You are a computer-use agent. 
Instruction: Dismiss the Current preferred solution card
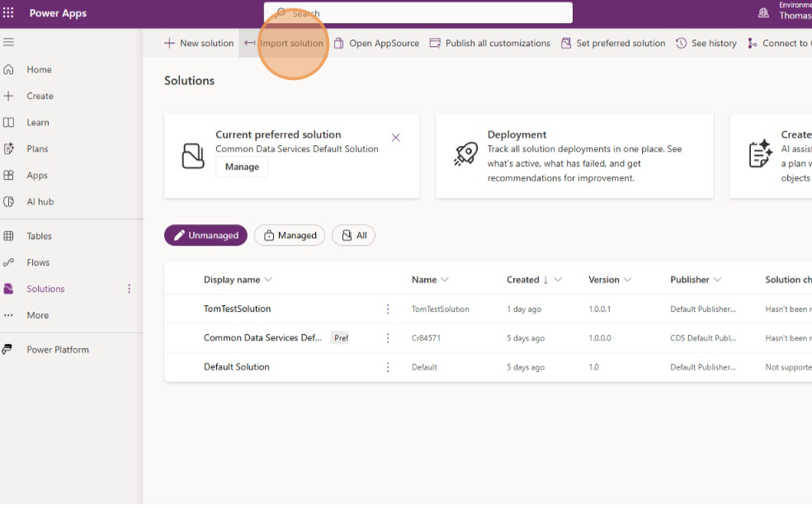point(395,138)
